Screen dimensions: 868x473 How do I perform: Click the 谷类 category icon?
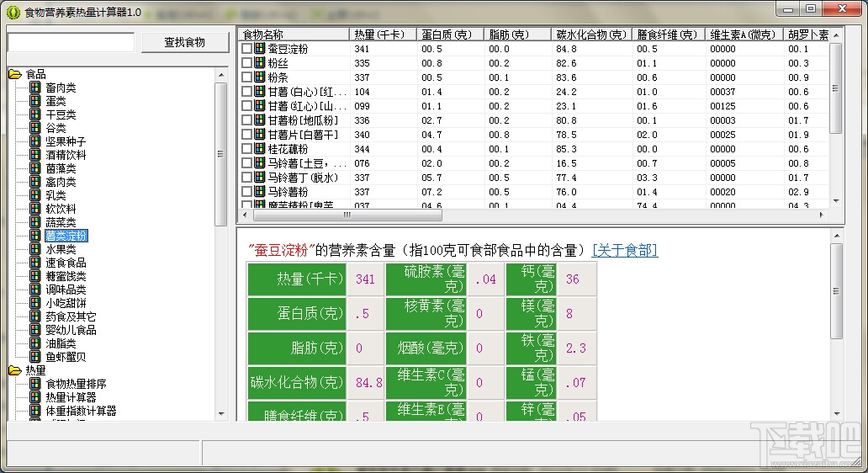tap(34, 128)
